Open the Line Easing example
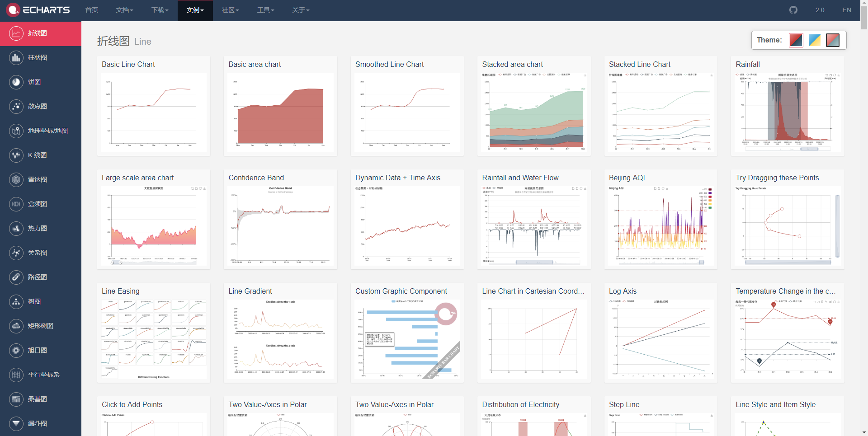Screen dimensions: 868x436 click(x=154, y=333)
